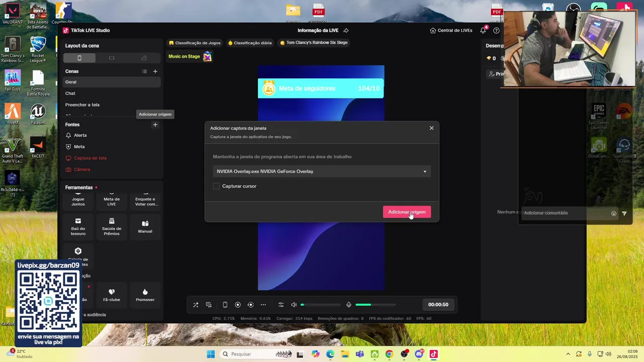The image size is (644, 362).
Task: Mute the microphone icon
Action: tap(349, 305)
